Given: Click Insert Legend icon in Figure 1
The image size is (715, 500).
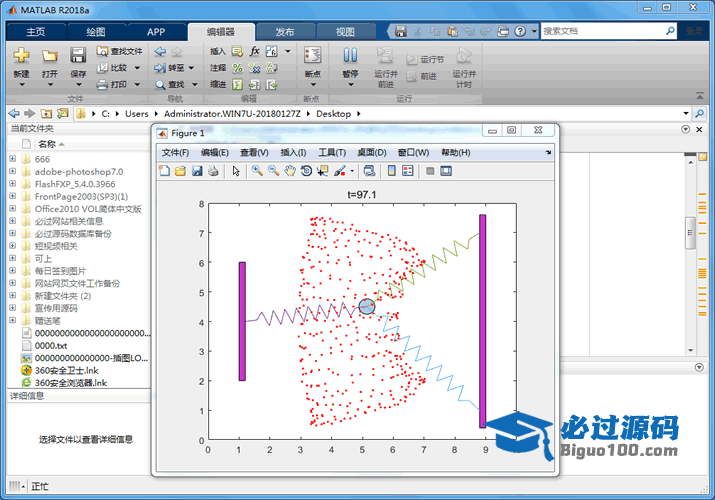Looking at the screenshot, I should click(x=408, y=171).
